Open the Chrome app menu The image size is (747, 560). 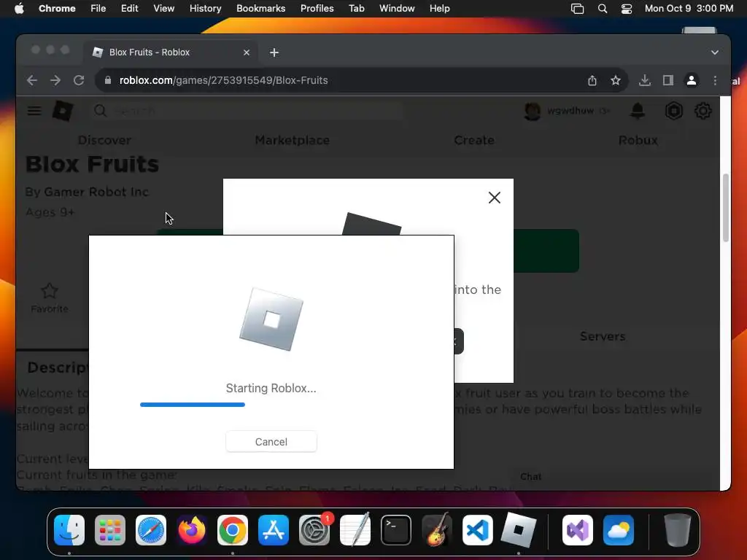(x=57, y=9)
